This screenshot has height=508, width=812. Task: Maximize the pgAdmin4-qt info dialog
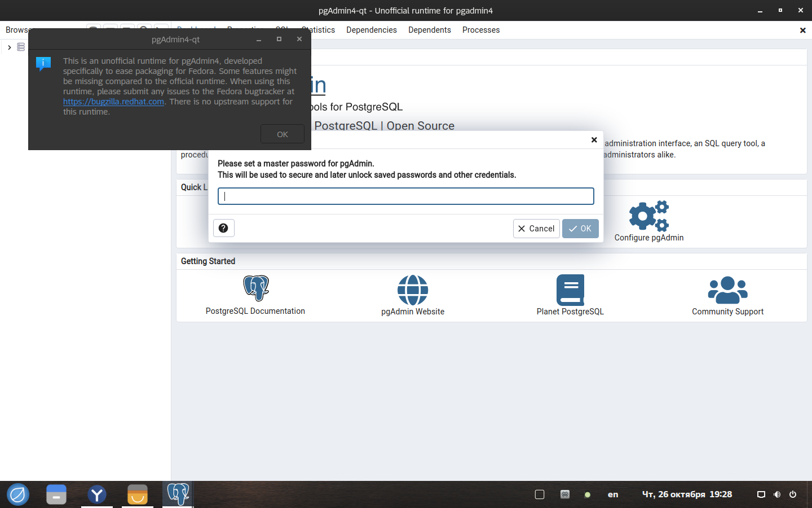coord(279,39)
